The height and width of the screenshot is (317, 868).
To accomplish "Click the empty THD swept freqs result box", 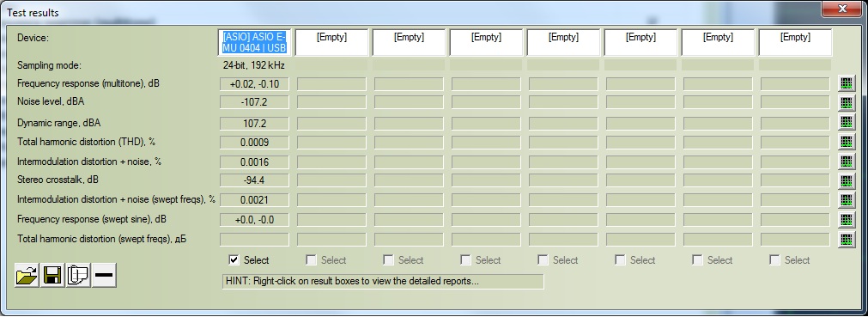I will [x=254, y=240].
